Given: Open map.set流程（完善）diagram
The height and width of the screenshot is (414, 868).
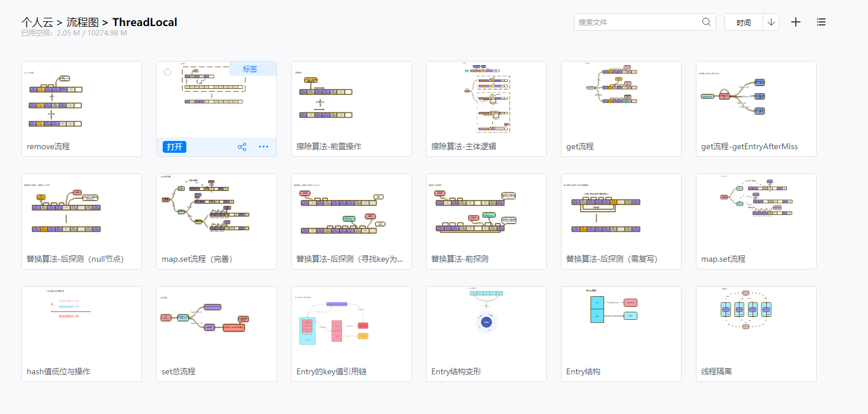Looking at the screenshot, I should [216, 213].
